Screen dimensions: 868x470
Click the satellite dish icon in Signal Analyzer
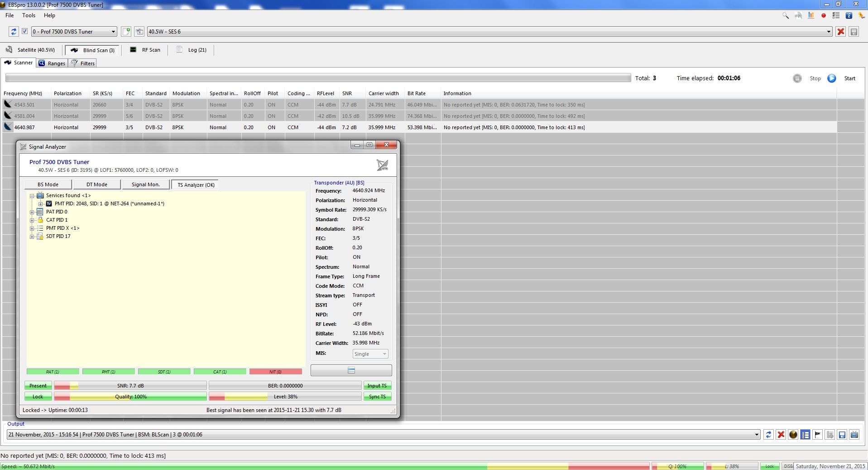[382, 165]
